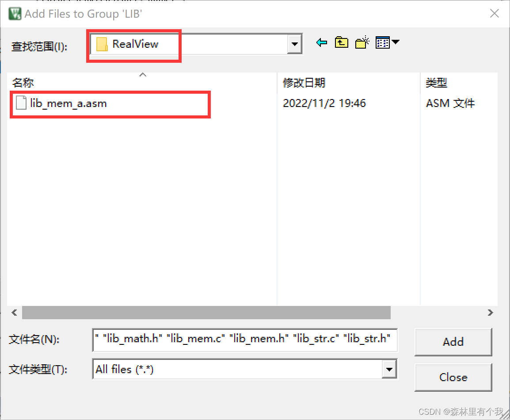This screenshot has width=510, height=420.
Task: Click the Close button
Action: [x=453, y=378]
